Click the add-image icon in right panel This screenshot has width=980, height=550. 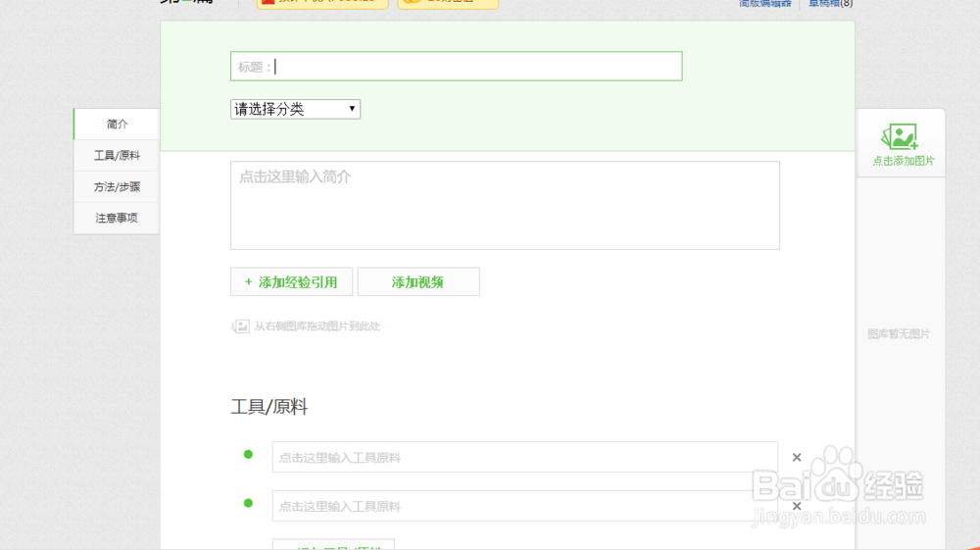(x=900, y=136)
